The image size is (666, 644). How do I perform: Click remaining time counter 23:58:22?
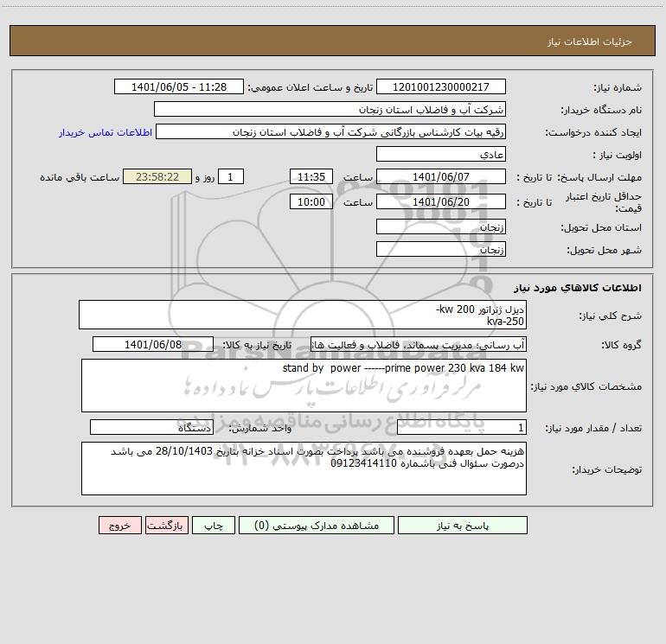[157, 176]
